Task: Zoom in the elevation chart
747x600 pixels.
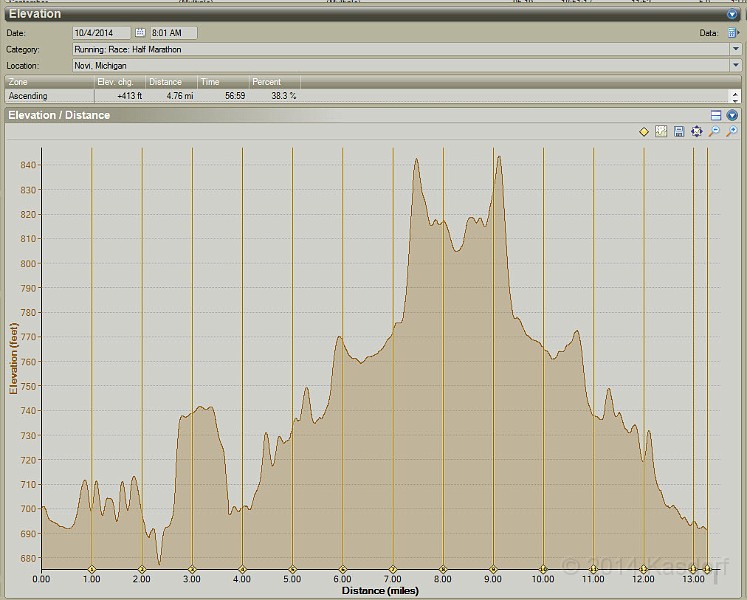Action: (732, 132)
